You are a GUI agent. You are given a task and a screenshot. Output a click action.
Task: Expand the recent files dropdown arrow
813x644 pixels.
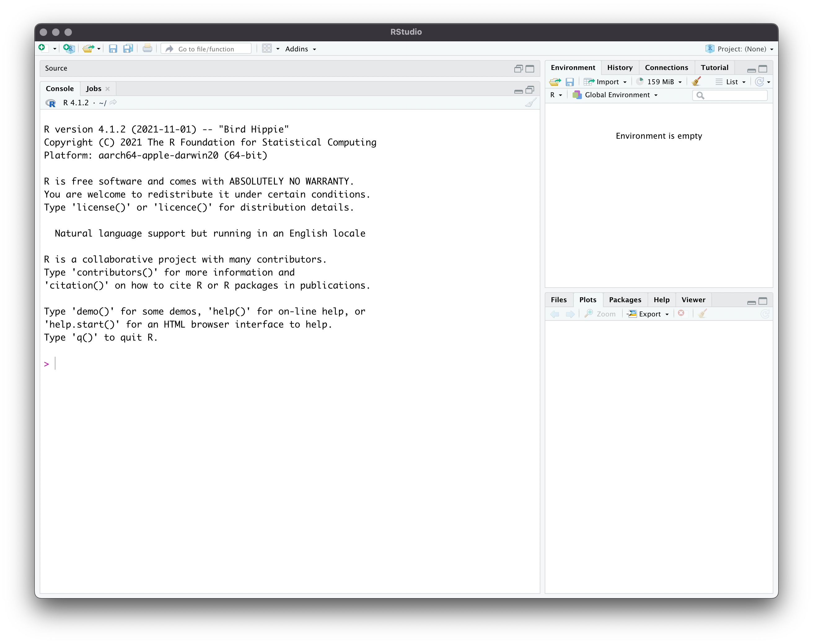tap(99, 49)
